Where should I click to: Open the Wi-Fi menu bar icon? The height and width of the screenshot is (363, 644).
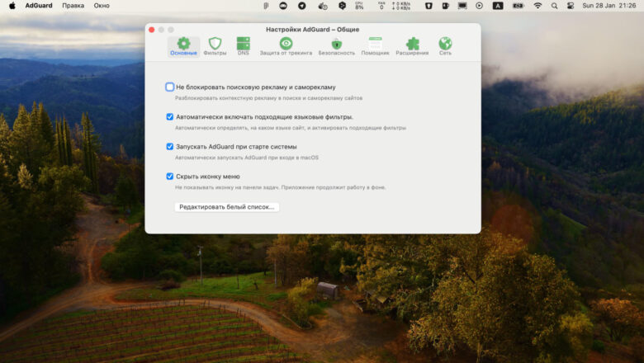[537, 6]
